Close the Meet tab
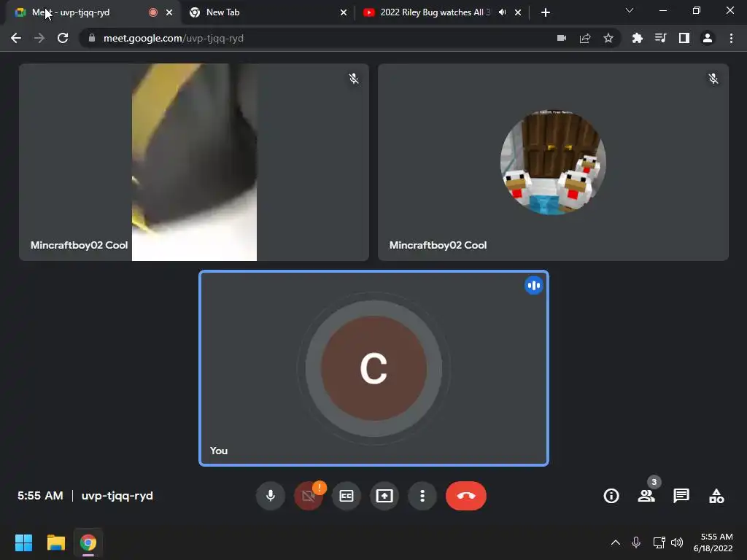Viewport: 747px width, 560px height. (x=169, y=12)
